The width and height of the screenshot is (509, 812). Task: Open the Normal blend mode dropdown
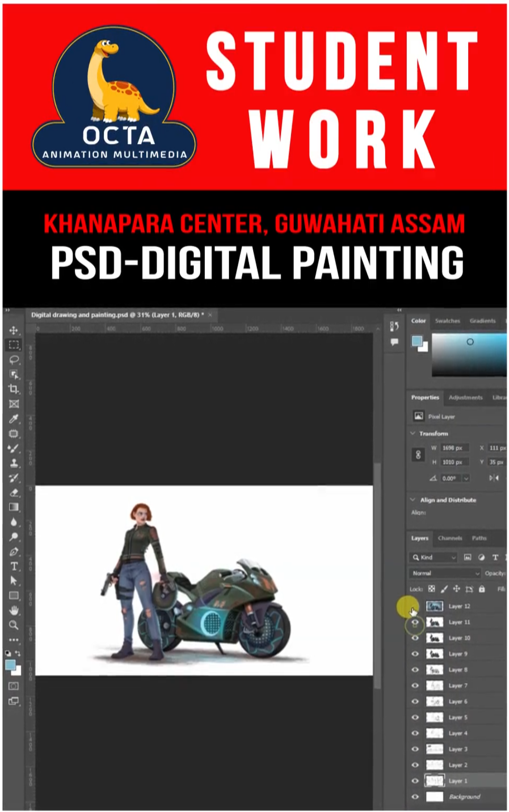(x=445, y=573)
